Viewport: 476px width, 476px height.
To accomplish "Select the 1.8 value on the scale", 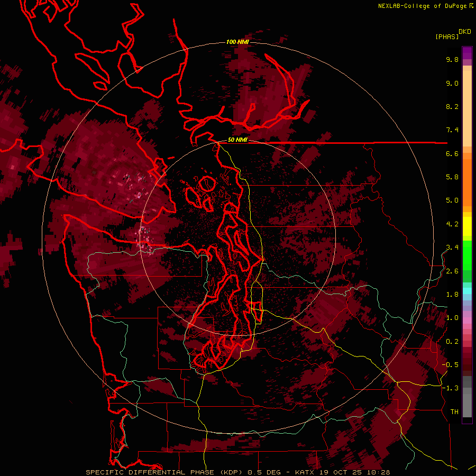I will 452,295.
